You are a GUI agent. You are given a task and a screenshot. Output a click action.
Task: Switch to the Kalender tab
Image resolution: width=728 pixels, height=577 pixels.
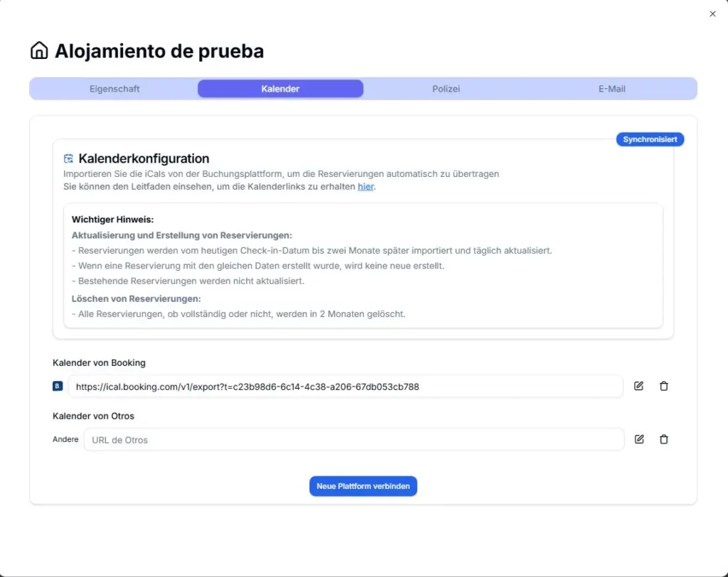280,89
